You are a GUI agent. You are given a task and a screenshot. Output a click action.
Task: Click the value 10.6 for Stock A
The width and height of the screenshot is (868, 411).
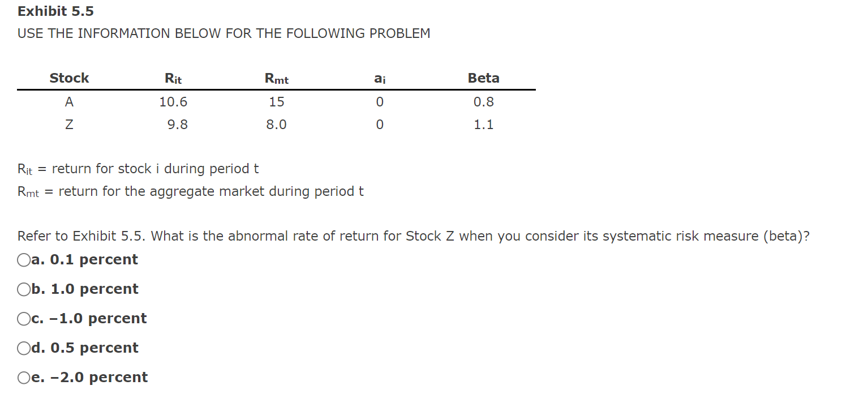pyautogui.click(x=173, y=102)
